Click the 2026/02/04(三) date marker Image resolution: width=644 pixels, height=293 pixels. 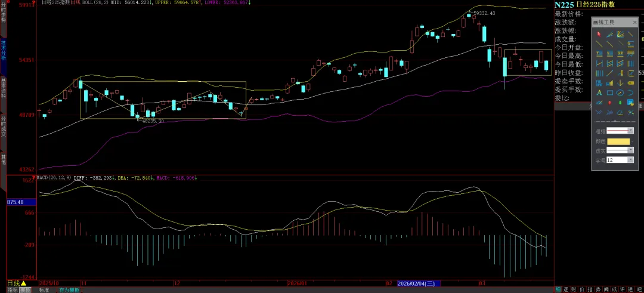click(x=419, y=283)
